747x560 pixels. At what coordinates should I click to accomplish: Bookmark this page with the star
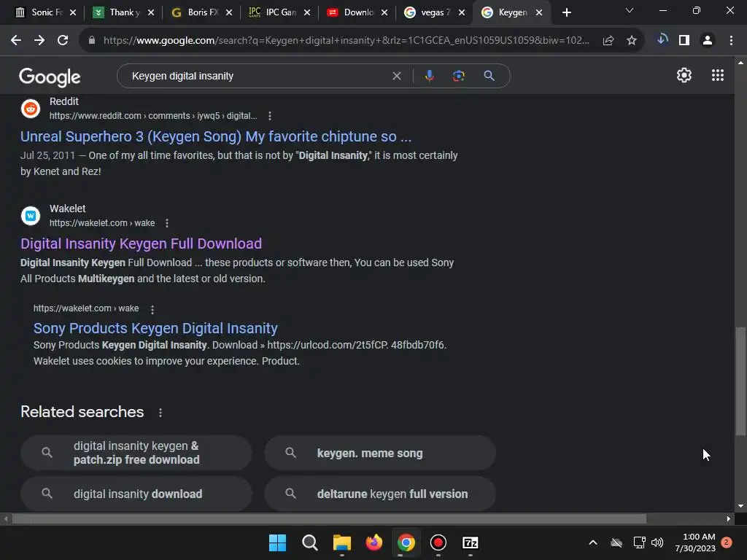coord(631,41)
